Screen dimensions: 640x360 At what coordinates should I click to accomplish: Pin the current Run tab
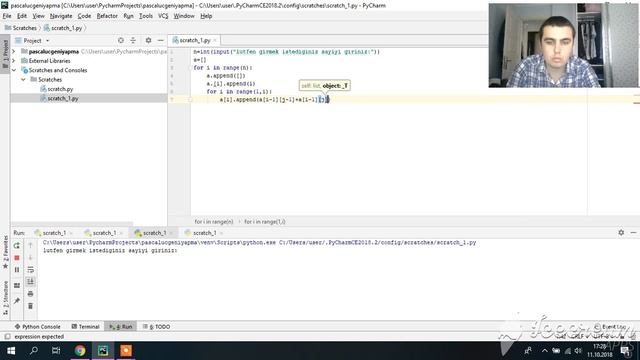17,301
